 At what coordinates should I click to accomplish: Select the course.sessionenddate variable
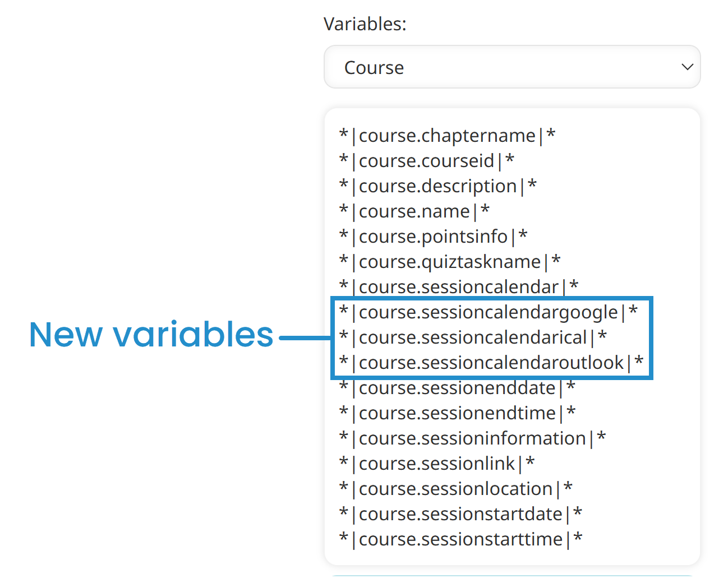(457, 388)
